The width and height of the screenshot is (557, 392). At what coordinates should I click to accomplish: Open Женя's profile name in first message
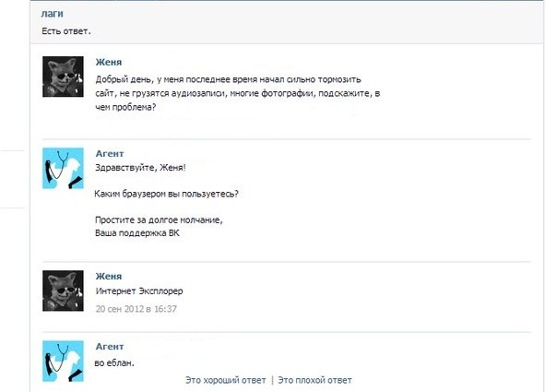click(x=109, y=62)
